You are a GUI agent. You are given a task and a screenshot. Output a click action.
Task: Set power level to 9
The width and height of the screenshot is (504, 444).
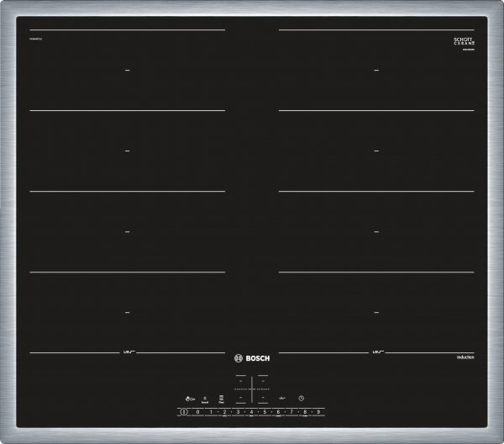pyautogui.click(x=318, y=412)
